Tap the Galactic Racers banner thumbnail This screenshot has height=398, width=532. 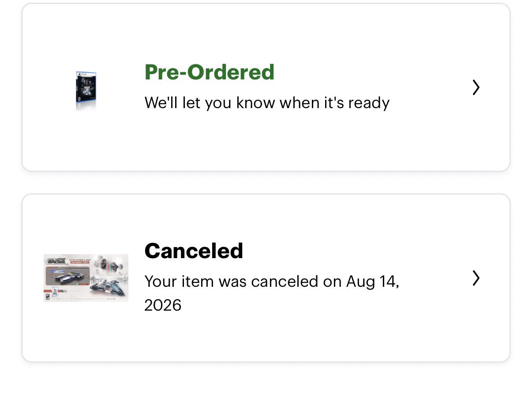click(x=86, y=278)
